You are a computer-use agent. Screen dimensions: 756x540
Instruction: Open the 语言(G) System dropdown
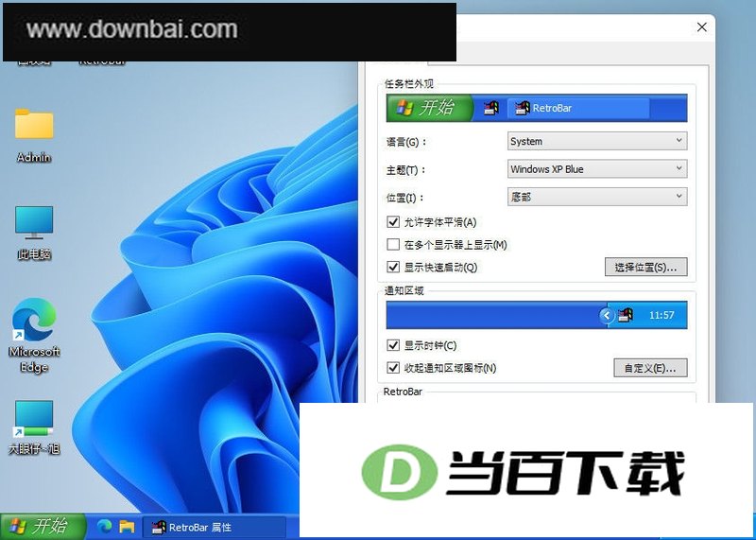point(597,141)
